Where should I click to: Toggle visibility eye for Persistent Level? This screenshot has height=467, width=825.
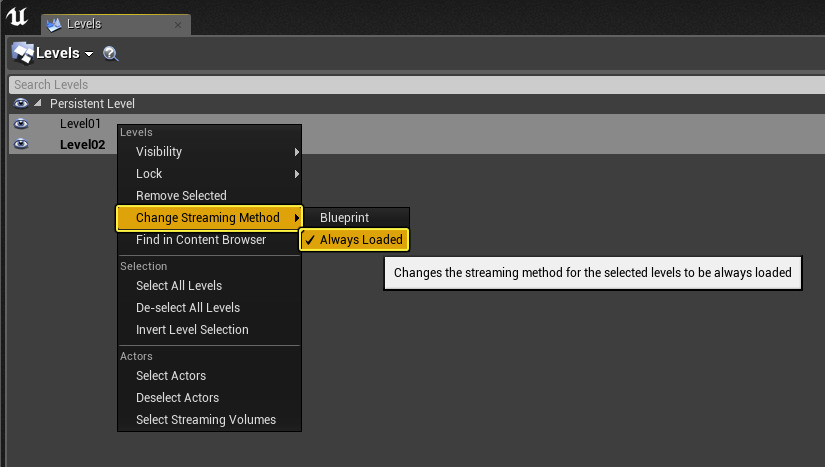[x=21, y=104]
